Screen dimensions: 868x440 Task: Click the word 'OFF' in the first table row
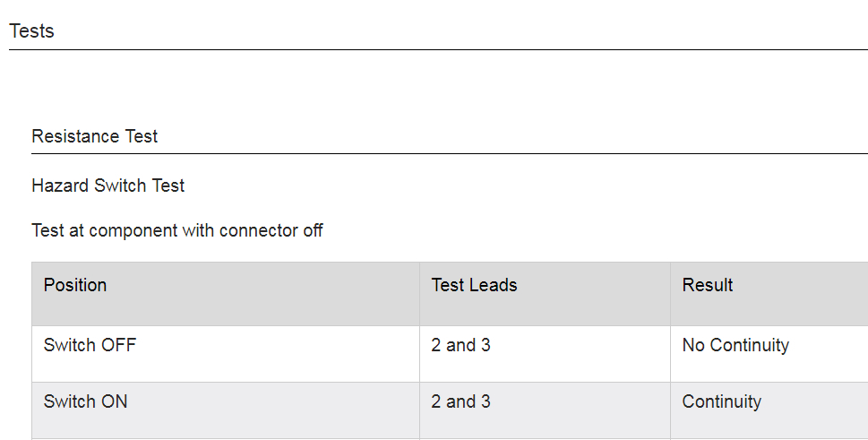click(x=118, y=346)
